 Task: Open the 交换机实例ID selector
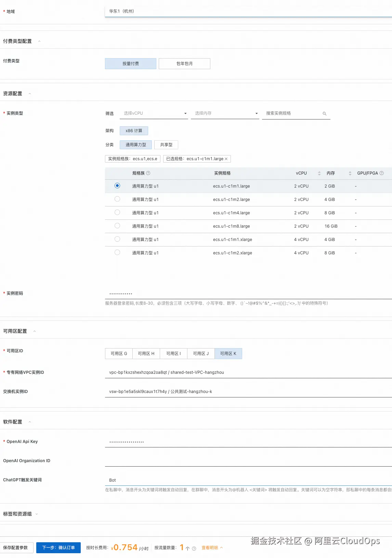coord(248,392)
